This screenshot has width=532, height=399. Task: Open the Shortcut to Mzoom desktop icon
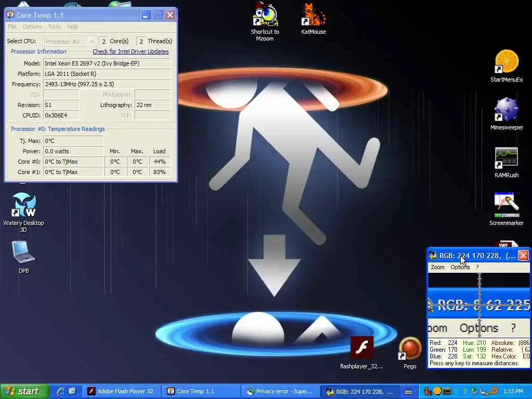[265, 21]
